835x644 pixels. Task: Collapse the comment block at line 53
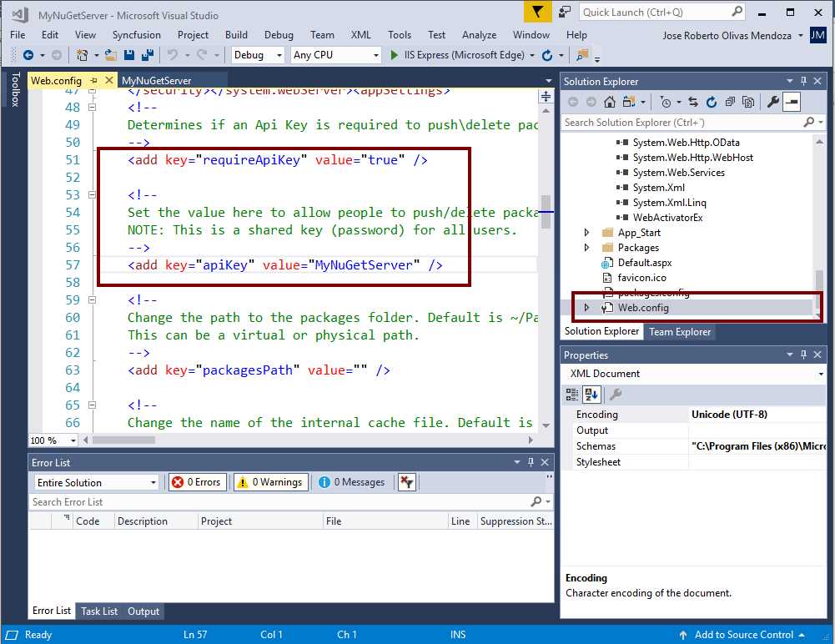(92, 195)
